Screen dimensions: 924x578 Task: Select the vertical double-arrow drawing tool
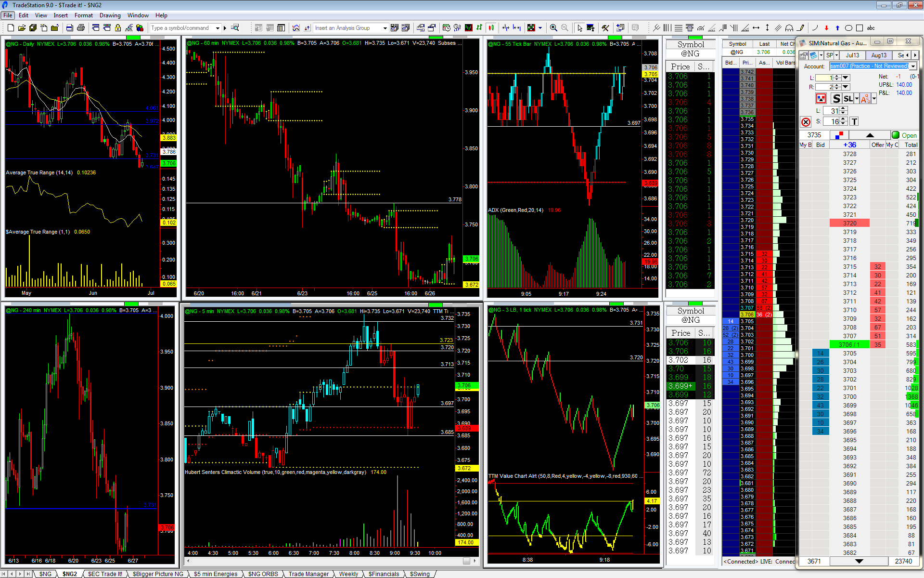(767, 28)
